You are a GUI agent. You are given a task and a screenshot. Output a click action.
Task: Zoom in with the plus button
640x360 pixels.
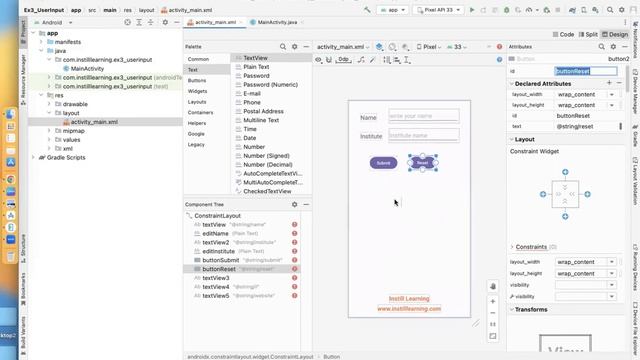493,301
